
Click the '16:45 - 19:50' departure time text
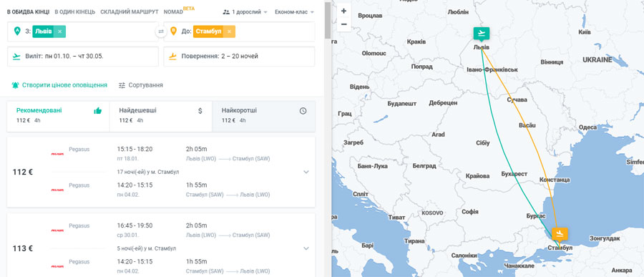point(135,225)
